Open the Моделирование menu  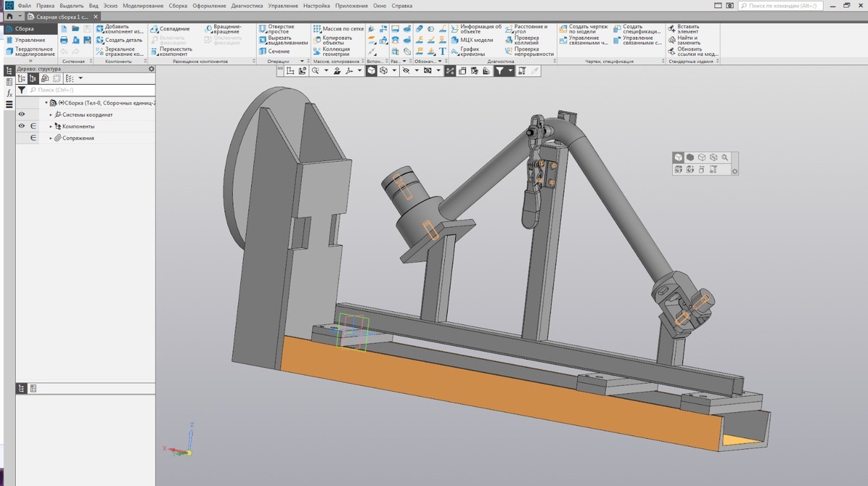[142, 6]
